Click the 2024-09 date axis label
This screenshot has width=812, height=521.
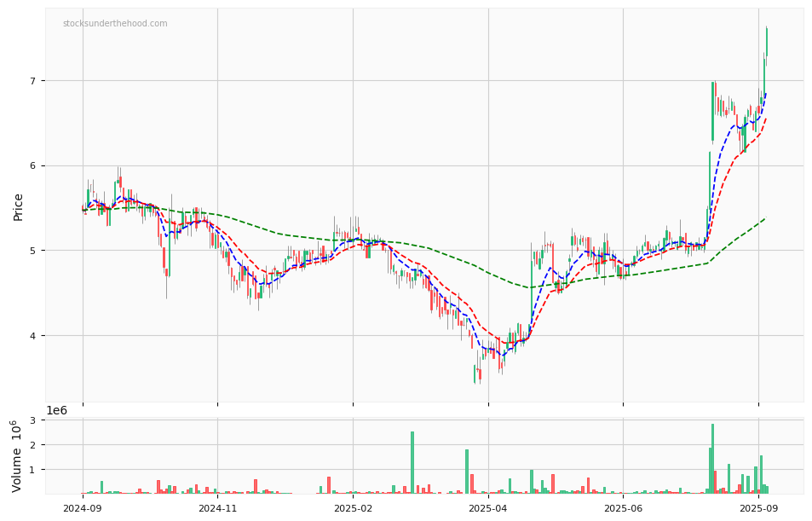coord(83,508)
